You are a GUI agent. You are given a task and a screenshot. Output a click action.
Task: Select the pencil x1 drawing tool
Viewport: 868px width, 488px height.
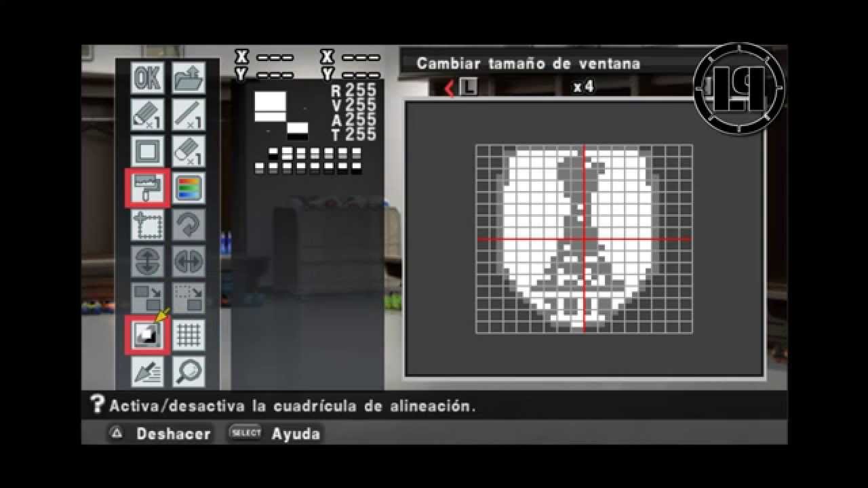point(147,115)
